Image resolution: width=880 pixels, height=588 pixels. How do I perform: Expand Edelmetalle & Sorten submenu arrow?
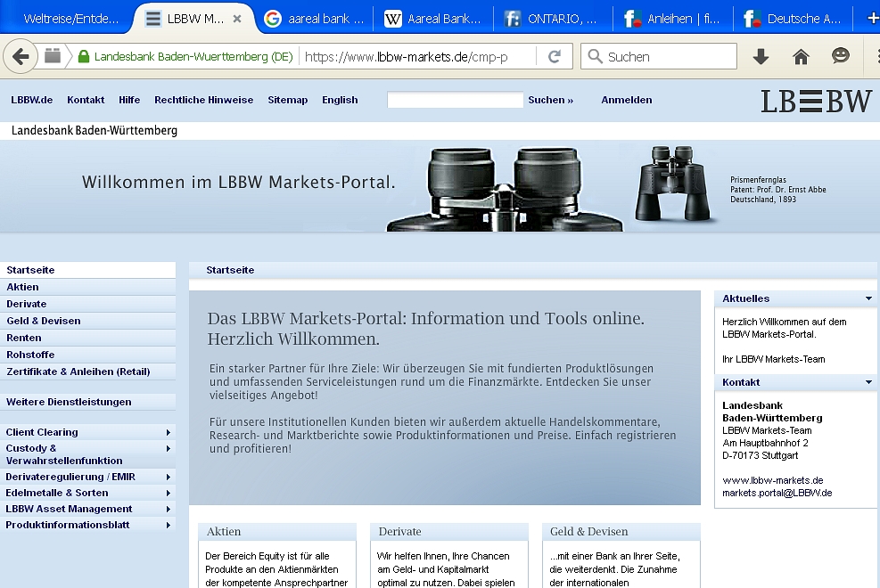pos(168,493)
